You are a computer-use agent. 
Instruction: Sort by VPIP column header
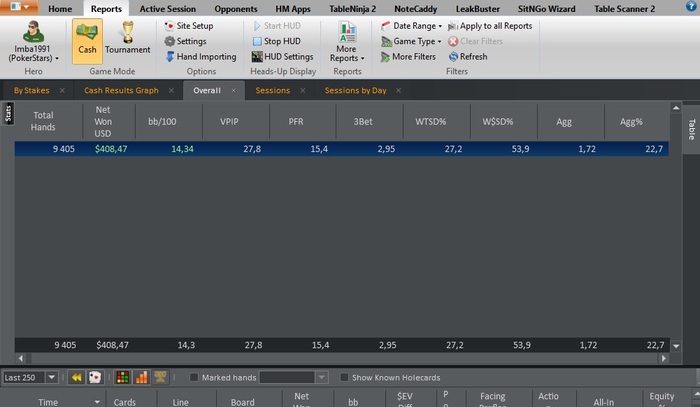click(x=229, y=121)
